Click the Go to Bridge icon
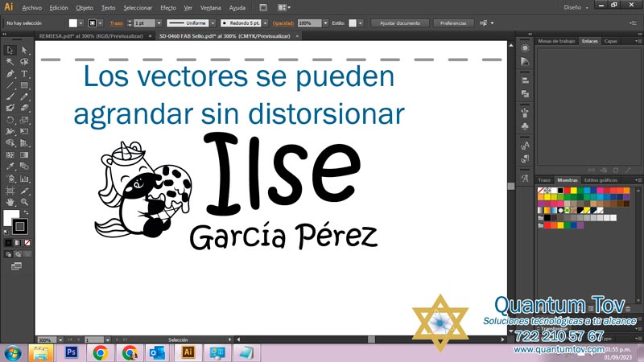The image size is (644, 362). coord(263,7)
